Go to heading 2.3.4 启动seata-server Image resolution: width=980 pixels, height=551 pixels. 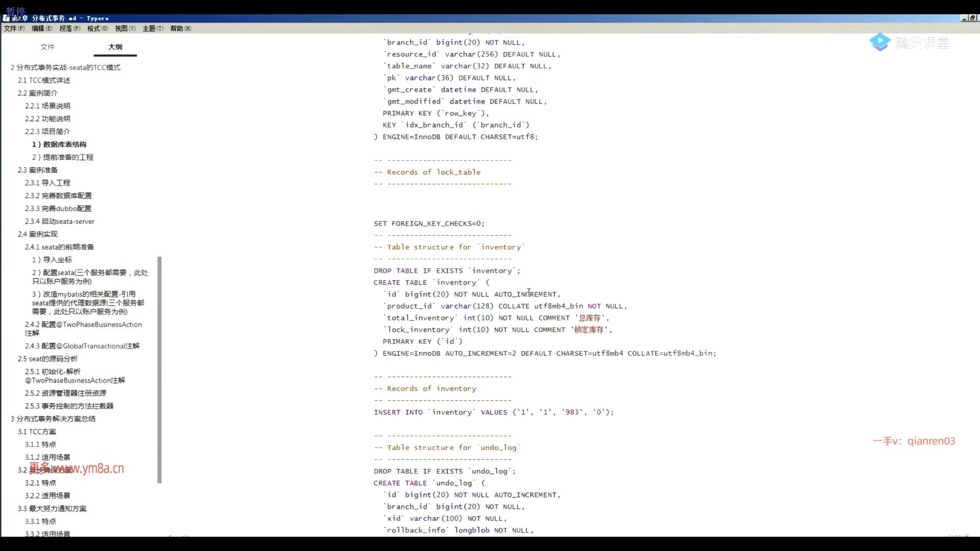tap(60, 221)
